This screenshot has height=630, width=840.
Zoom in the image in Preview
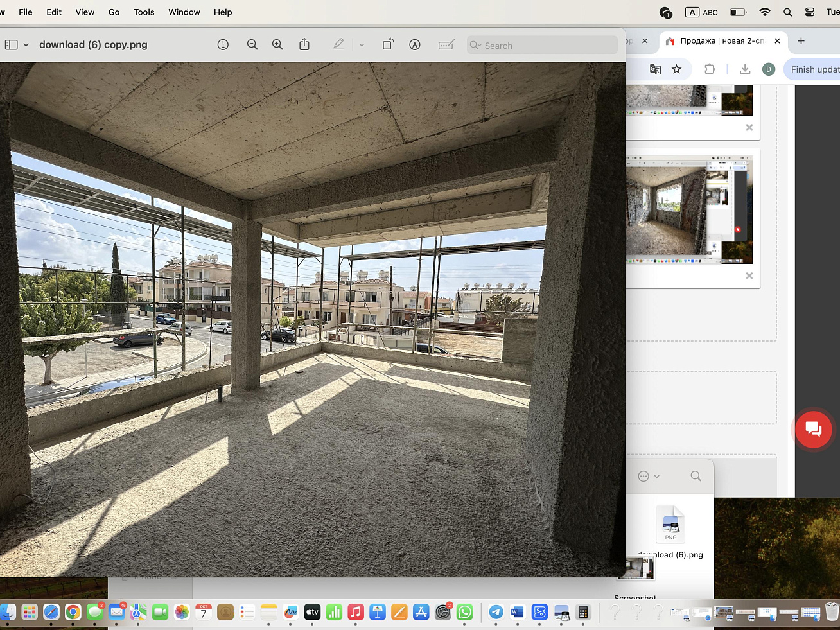[277, 44]
